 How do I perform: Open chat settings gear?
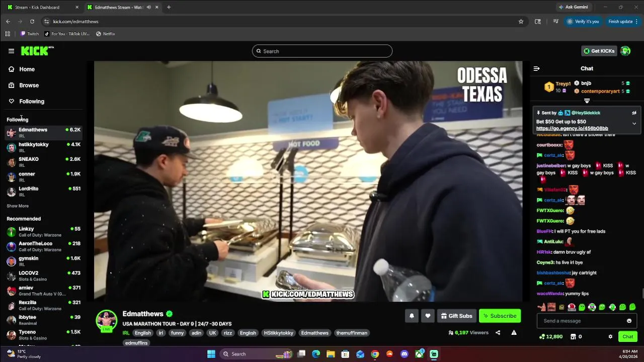tap(610, 337)
